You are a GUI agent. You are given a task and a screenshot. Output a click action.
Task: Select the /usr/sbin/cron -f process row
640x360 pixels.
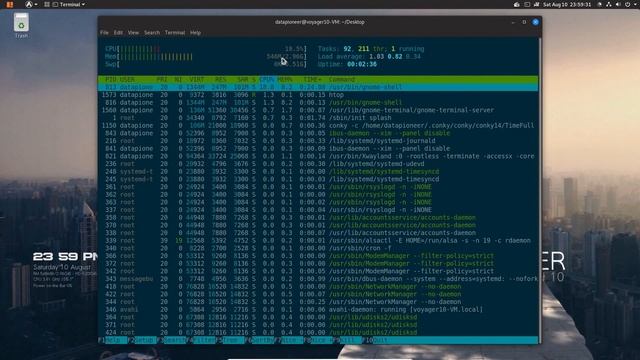tap(318, 248)
